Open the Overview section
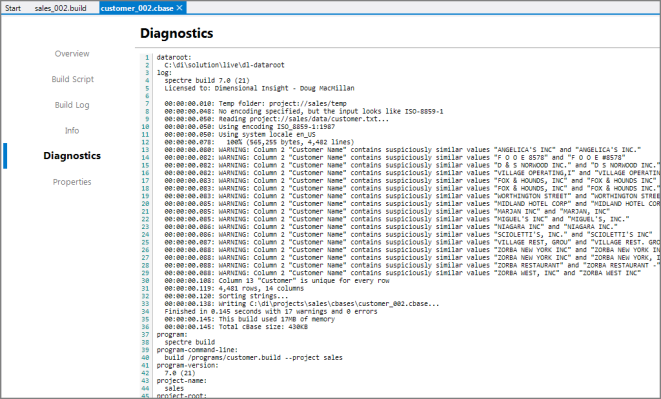 [x=72, y=54]
